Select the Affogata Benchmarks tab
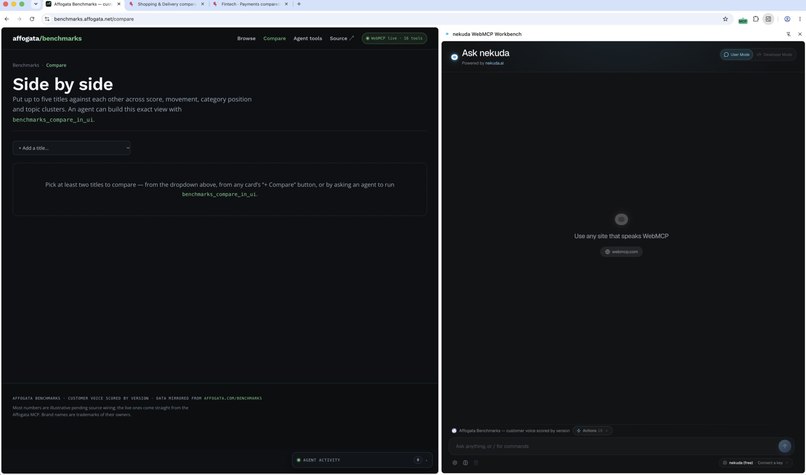Screen dimensions: 806x475 coord(82,4)
